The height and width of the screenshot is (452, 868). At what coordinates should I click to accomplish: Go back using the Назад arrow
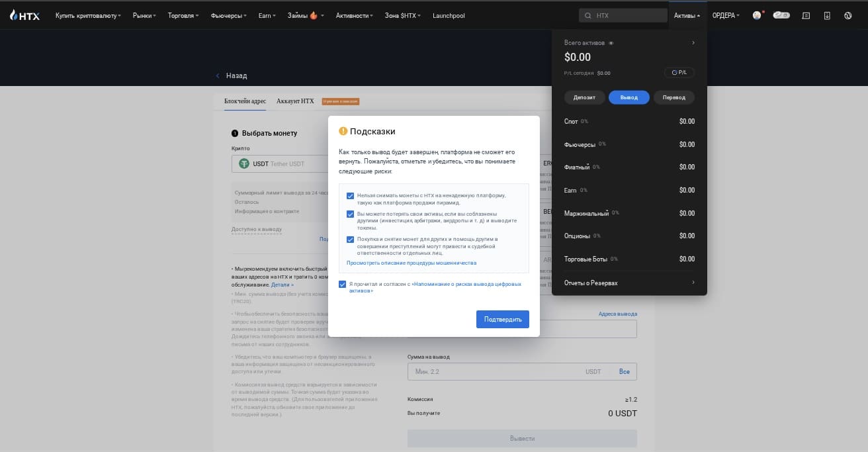tap(231, 75)
